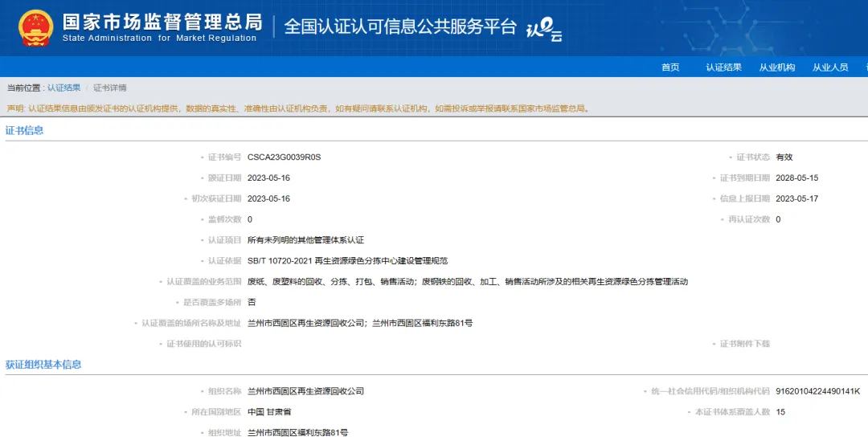The height and width of the screenshot is (445, 868).
Task: Click 所有未列明的其他管理体系认证 text
Action: tap(305, 239)
